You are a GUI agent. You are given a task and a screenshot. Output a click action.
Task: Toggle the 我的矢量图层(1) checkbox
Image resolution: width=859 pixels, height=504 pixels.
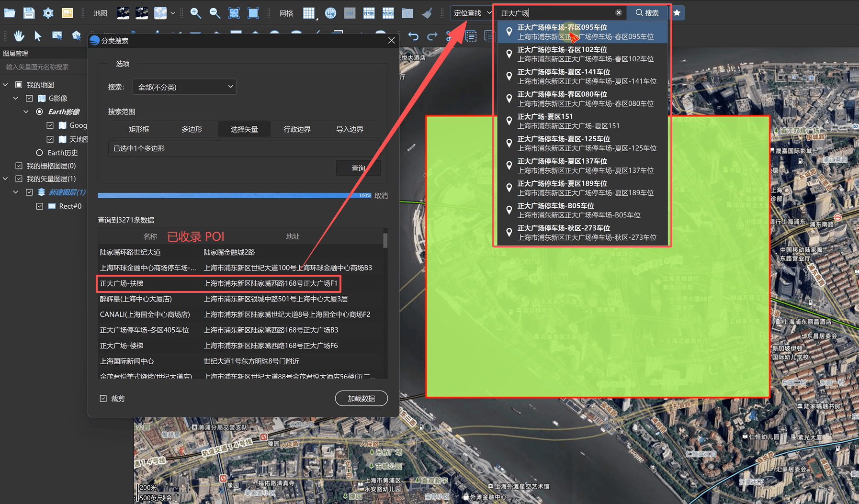[x=19, y=179]
